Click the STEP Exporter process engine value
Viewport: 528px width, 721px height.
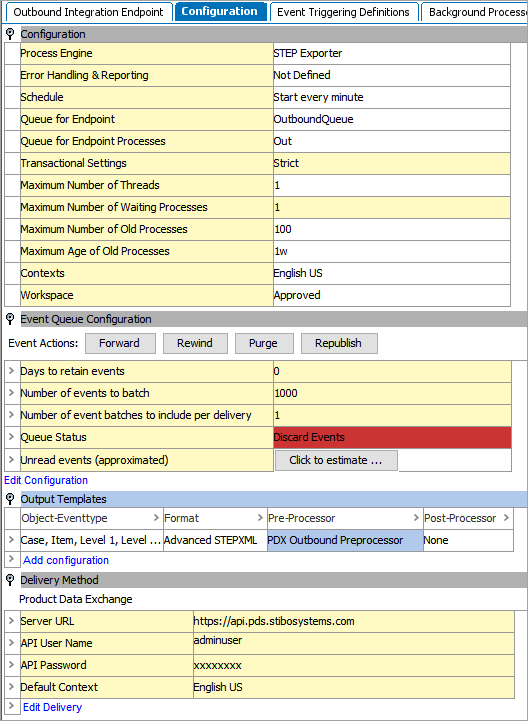pos(391,53)
